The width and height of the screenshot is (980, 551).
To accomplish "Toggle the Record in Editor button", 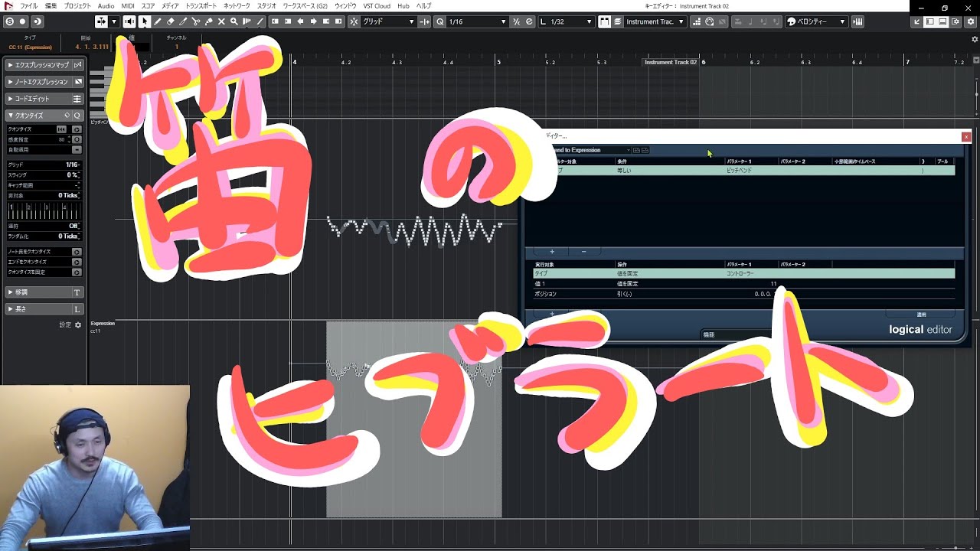I will pyautogui.click(x=22, y=21).
